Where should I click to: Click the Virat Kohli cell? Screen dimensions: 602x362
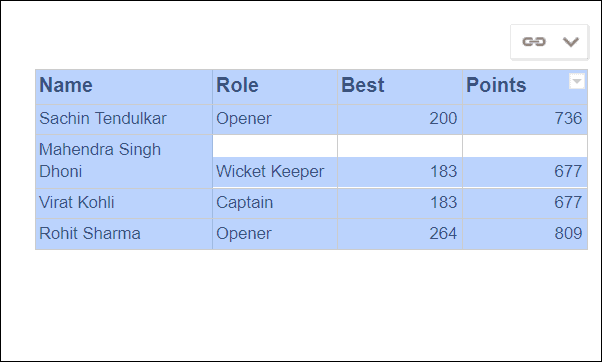click(124, 203)
